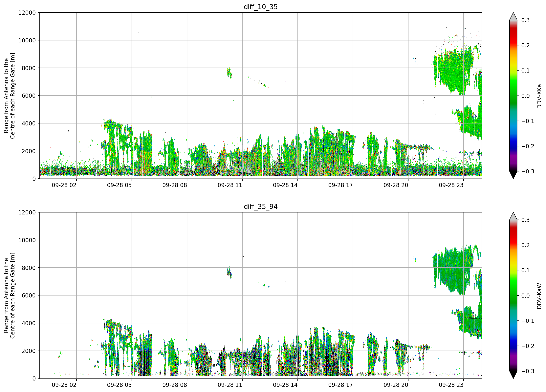The height and width of the screenshot is (392, 546).
Task: Click y-tick '8000' of diff_10_35 plot
Action: pyautogui.click(x=29, y=68)
